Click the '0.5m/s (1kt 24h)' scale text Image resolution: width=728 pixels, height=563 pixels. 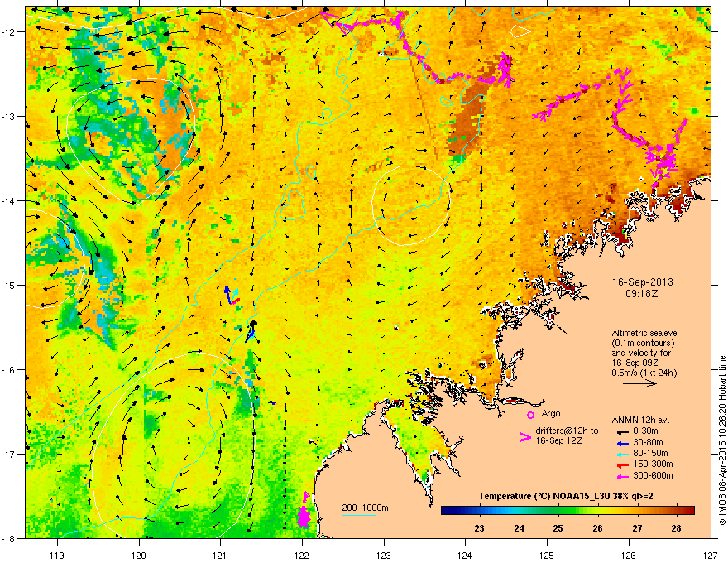644,373
